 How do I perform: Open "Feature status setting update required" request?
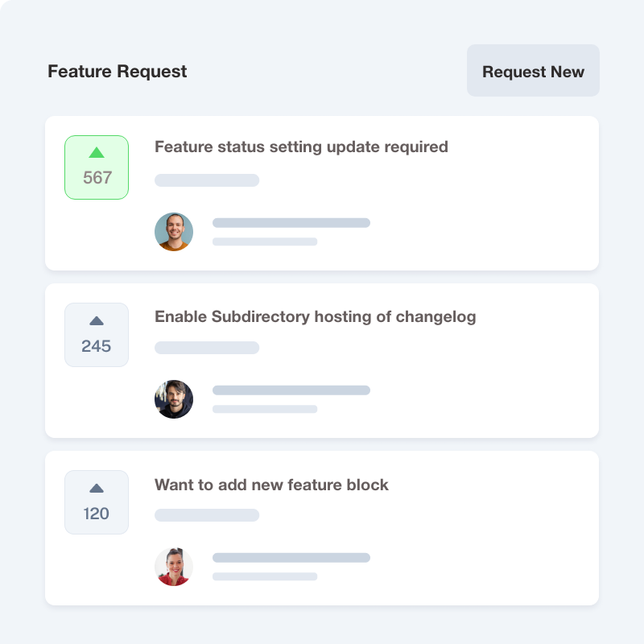301,147
